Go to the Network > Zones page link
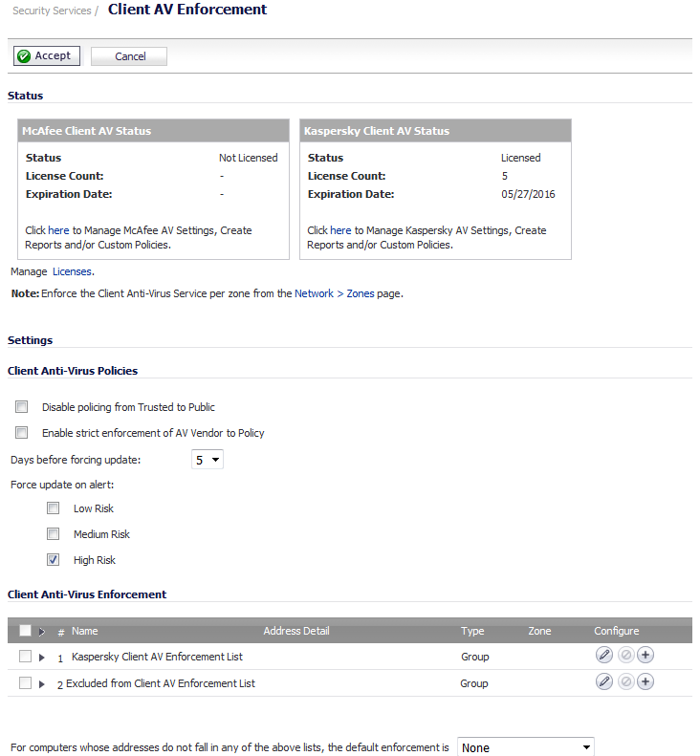 335,293
